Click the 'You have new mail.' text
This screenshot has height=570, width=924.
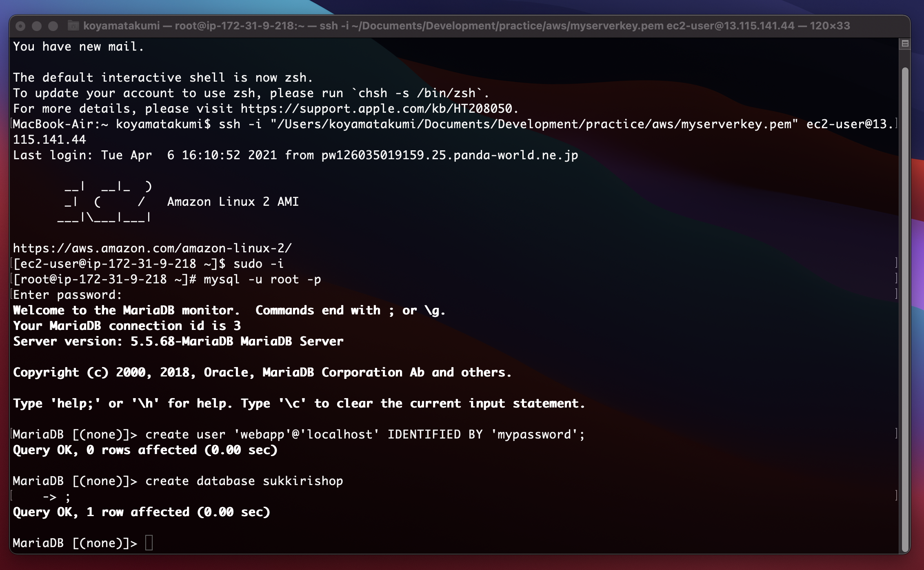click(x=78, y=47)
